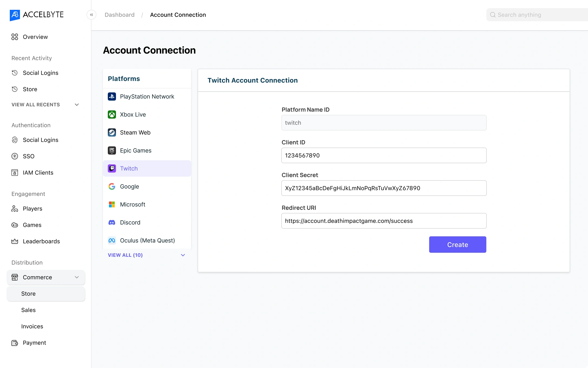Screen dimensions: 588x368
Task: Click the Epic Games logo icon
Action: (112, 150)
